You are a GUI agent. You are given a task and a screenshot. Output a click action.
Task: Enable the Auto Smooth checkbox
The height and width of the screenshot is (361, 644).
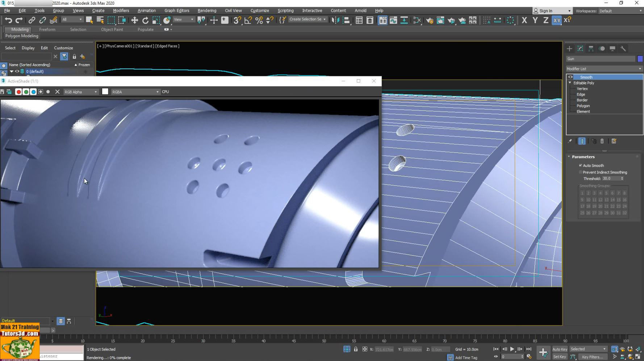tap(581, 165)
